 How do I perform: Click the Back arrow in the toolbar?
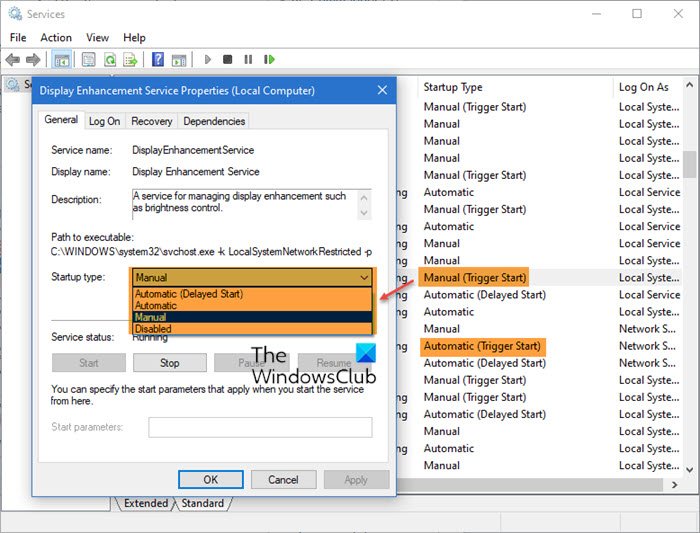pos(14,60)
